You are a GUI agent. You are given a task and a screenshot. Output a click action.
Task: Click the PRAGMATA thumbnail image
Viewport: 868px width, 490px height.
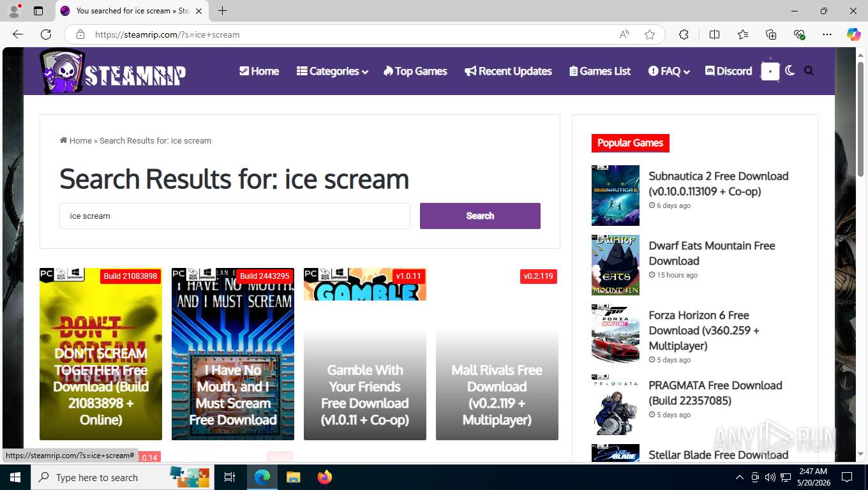pyautogui.click(x=615, y=405)
